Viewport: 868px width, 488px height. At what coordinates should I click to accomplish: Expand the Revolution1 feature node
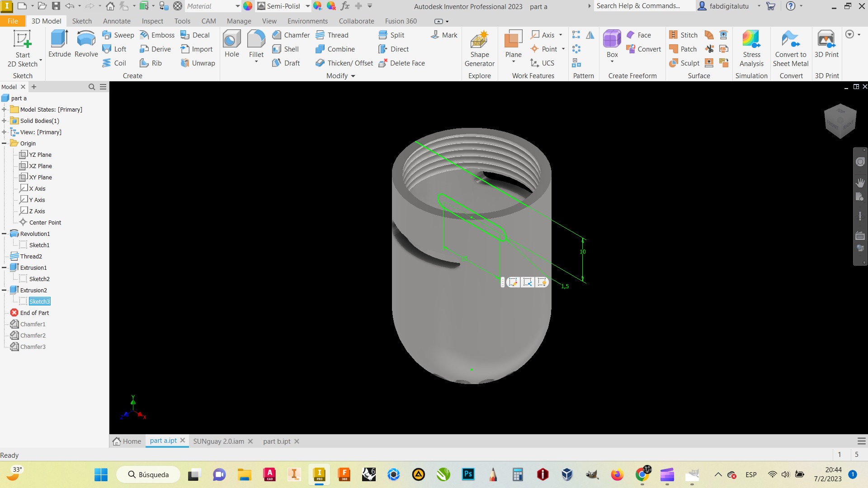pyautogui.click(x=4, y=234)
